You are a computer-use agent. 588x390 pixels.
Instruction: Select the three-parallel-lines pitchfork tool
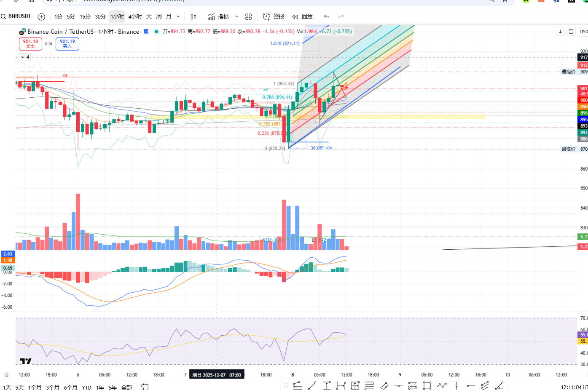[x=485, y=385]
